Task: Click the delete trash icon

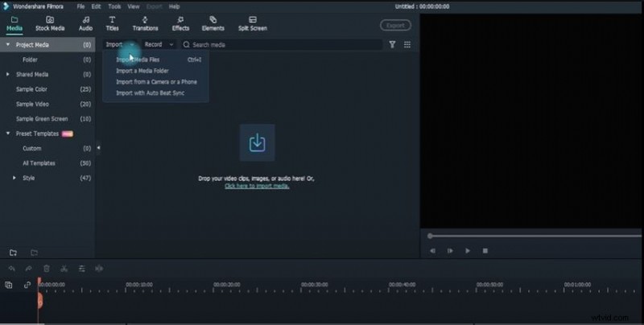Action: tap(47, 269)
